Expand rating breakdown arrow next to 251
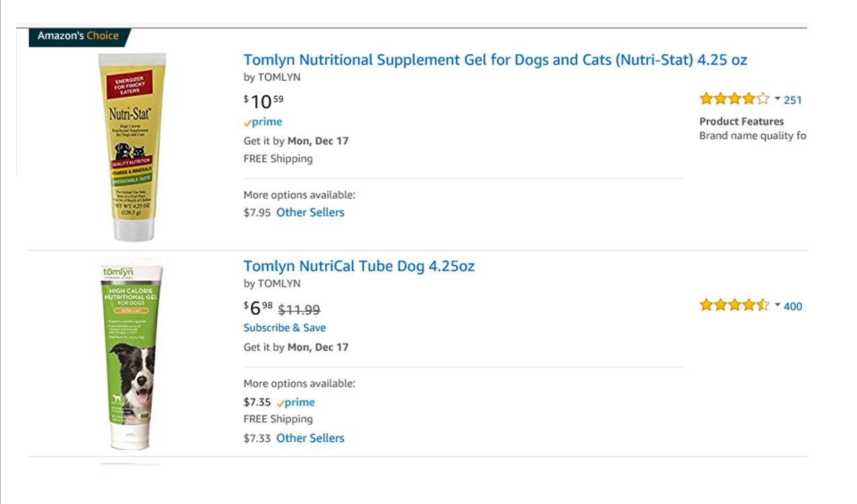This screenshot has width=857, height=504. (x=778, y=99)
